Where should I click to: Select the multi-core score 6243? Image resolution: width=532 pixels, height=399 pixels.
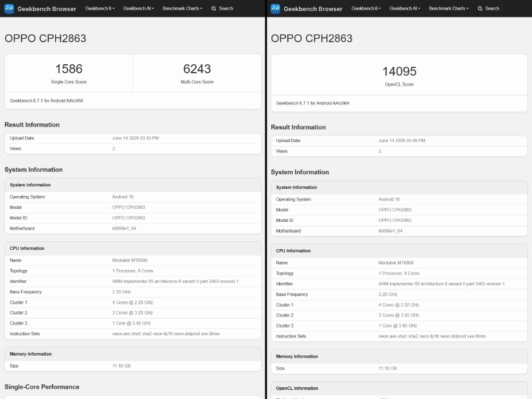coord(197,69)
